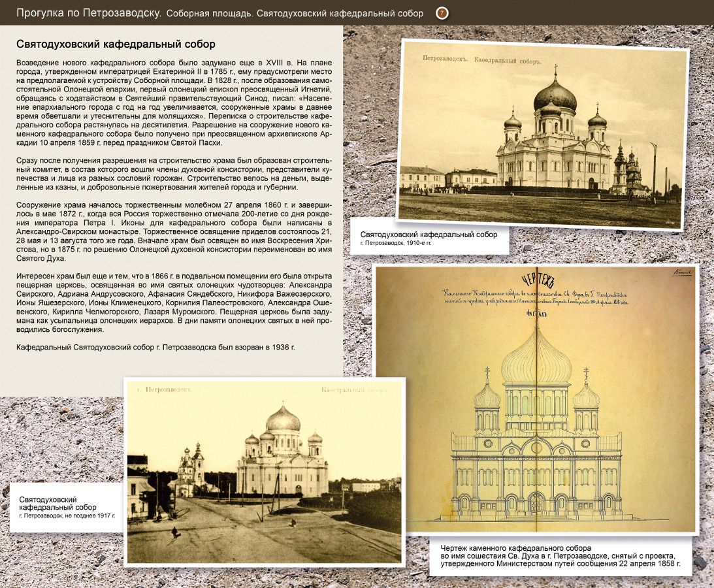Viewport: 714px width, 588px height.
Task: Click the caption line "г. Петрозаводск, 1910-е гг."
Action: pos(396,243)
